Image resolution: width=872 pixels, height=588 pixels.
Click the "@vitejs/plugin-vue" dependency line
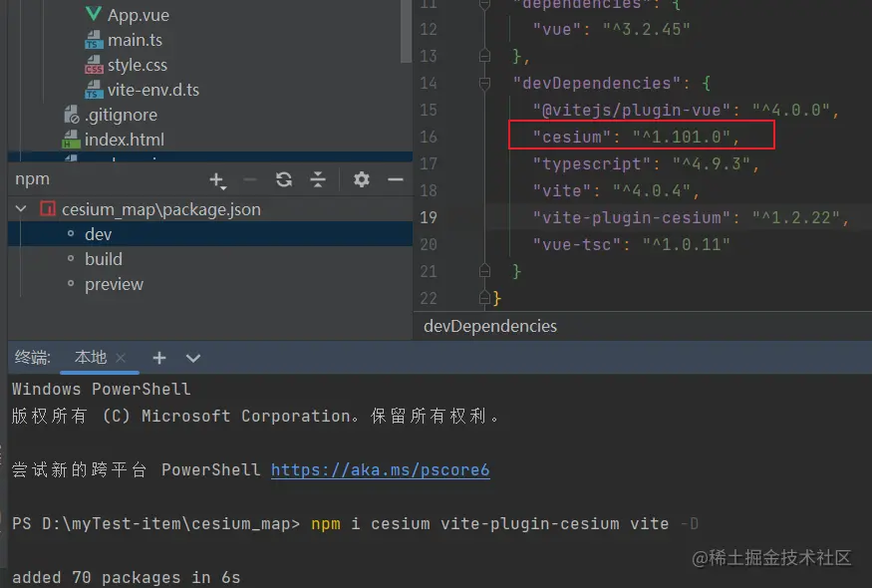(686, 111)
